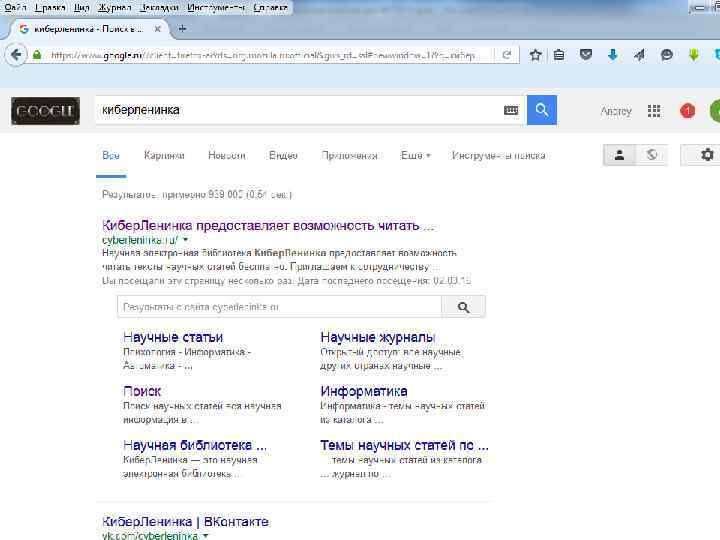Click the green padlock security icon

[37, 56]
